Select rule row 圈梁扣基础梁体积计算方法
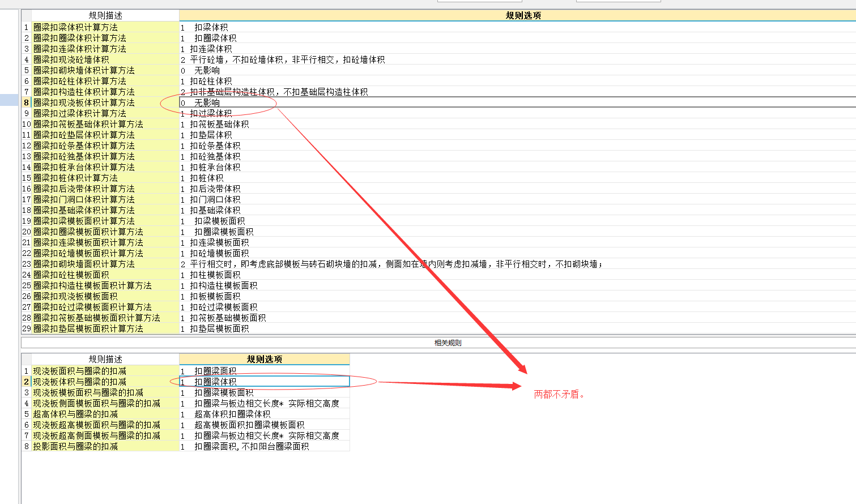Viewport: 856px width, 504px height. [105, 210]
